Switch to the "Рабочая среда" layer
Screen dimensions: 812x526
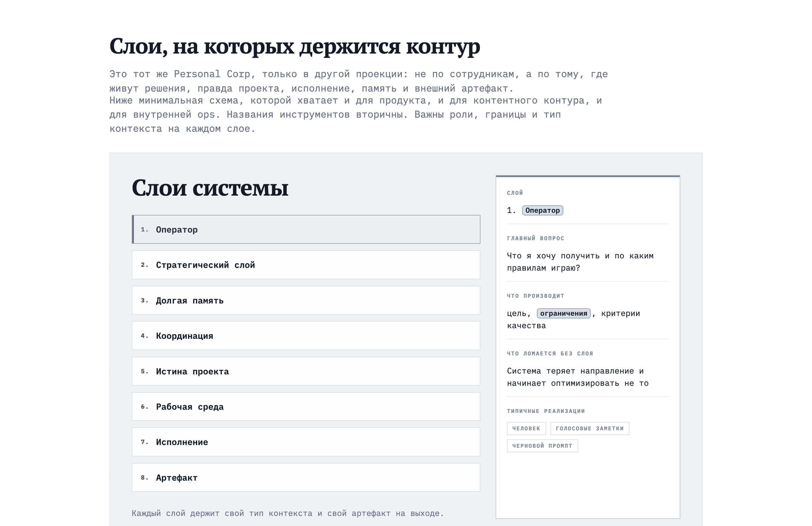pyautogui.click(x=306, y=406)
